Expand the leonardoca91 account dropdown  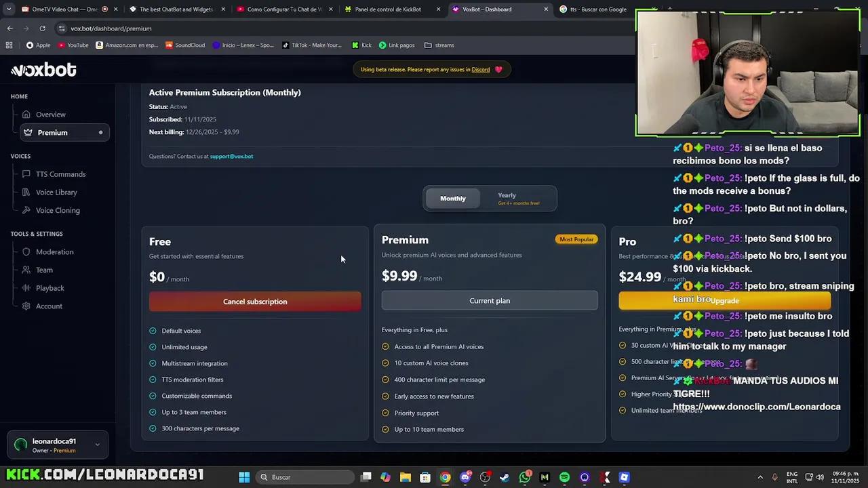point(97,445)
